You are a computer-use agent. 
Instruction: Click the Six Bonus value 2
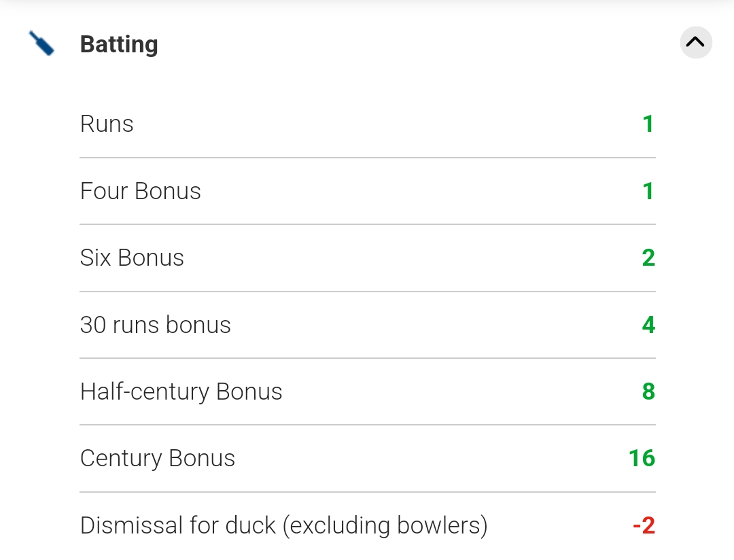point(648,258)
